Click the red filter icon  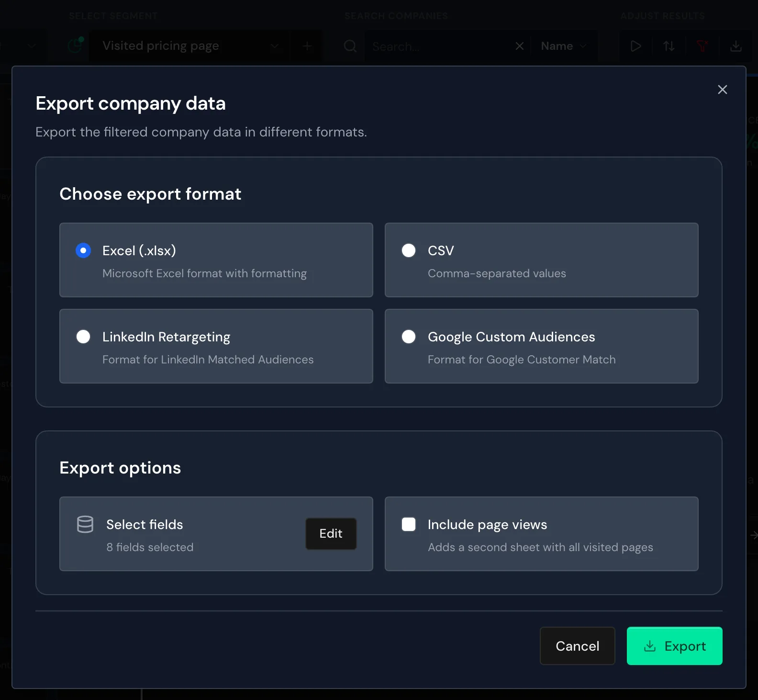(702, 46)
